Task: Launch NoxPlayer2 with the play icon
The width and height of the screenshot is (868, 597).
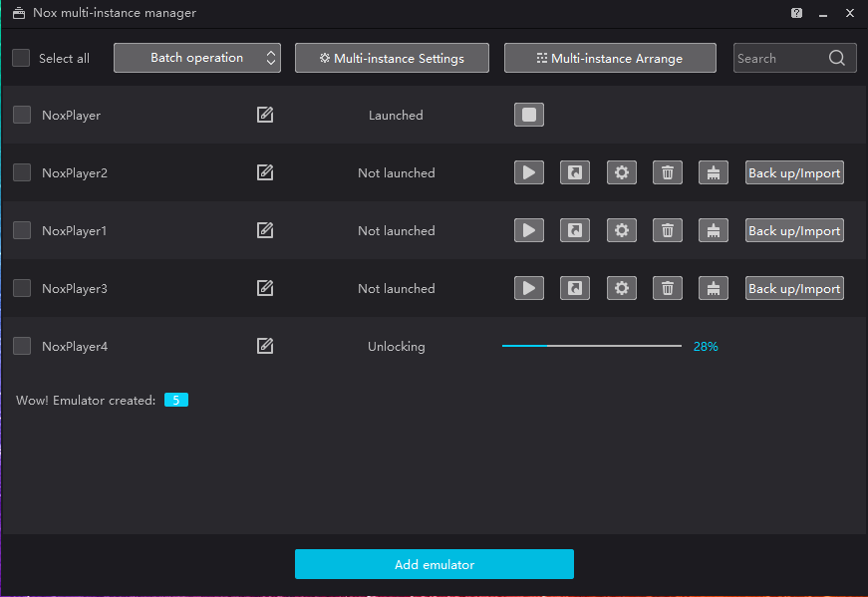Action: (x=528, y=172)
